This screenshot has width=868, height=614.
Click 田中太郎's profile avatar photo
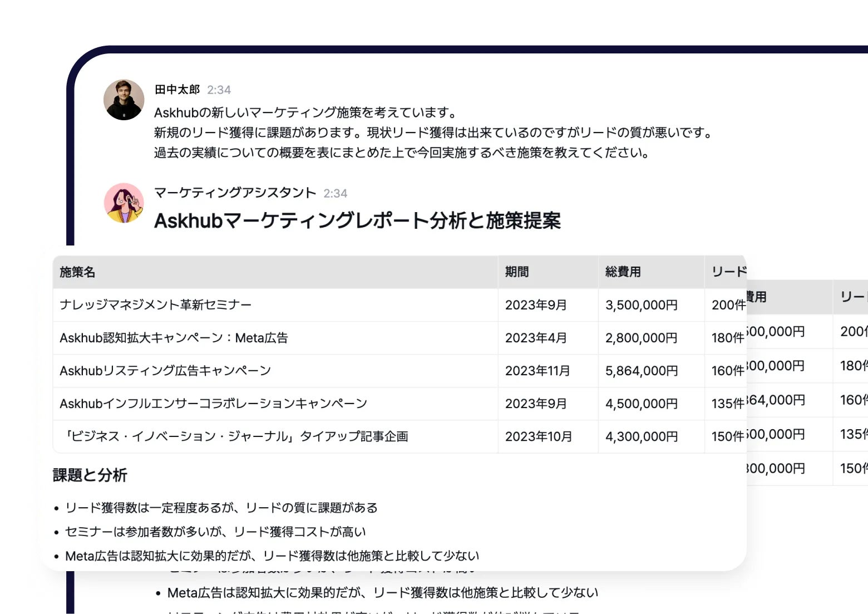coord(124,100)
